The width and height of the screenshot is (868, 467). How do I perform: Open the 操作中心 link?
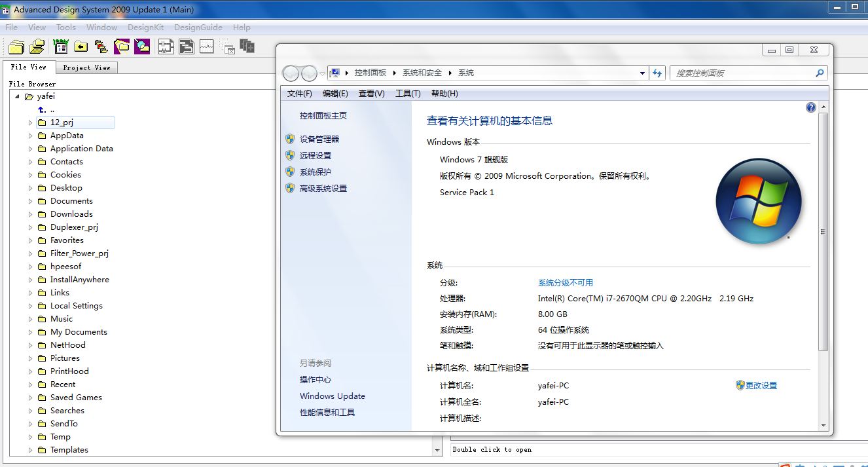tap(316, 380)
